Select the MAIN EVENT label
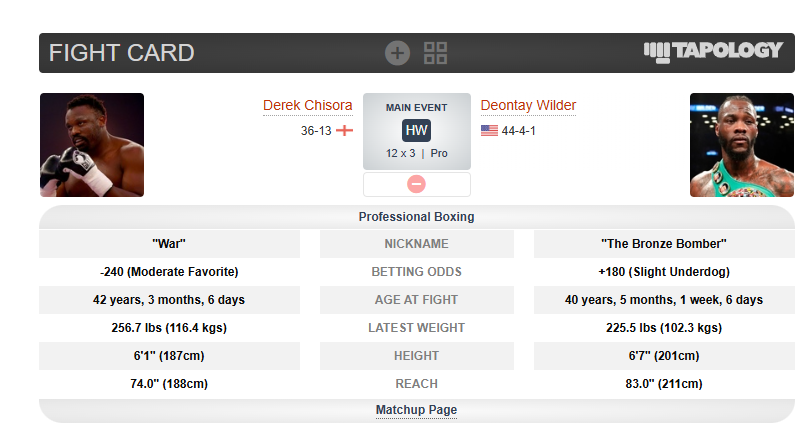The image size is (810, 438). pos(416,107)
